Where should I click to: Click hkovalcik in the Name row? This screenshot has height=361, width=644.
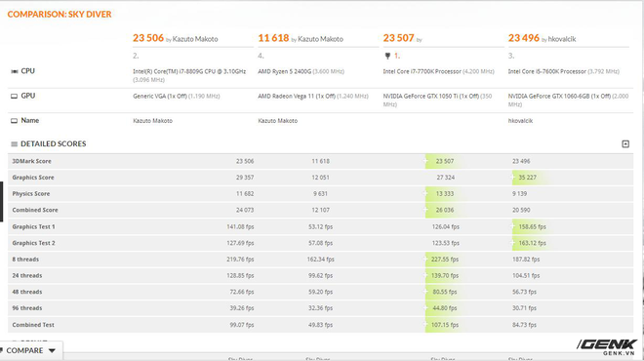pos(520,121)
